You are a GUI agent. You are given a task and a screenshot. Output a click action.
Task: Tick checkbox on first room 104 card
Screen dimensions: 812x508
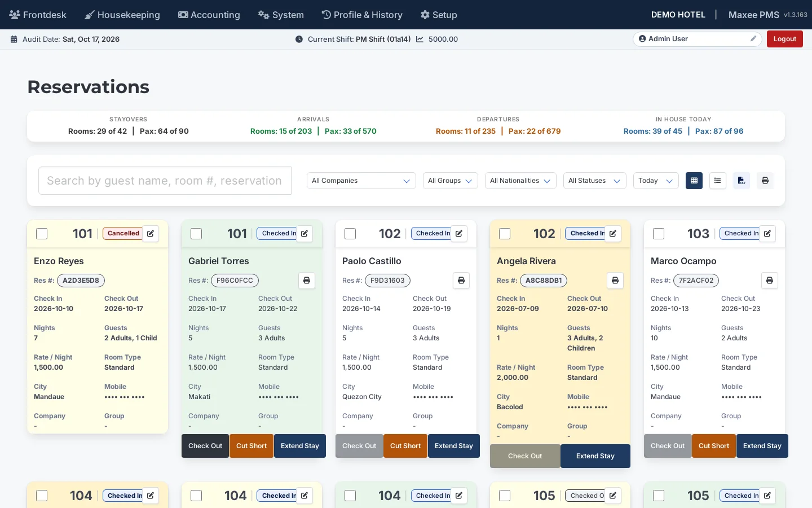point(42,496)
